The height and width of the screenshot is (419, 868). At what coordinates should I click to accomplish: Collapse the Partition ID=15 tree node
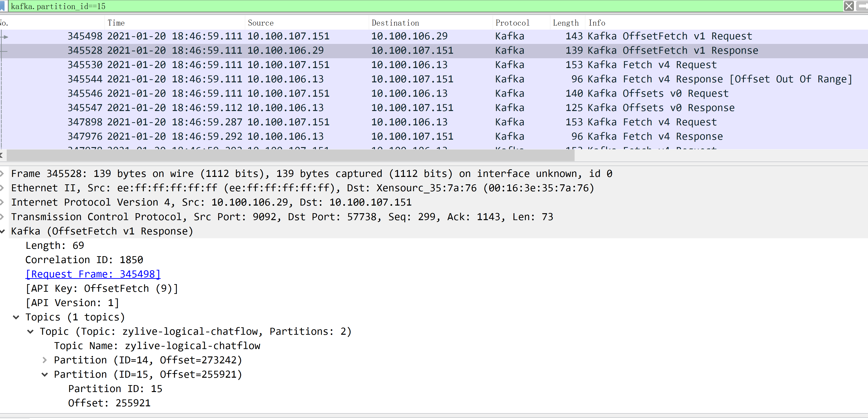click(44, 375)
